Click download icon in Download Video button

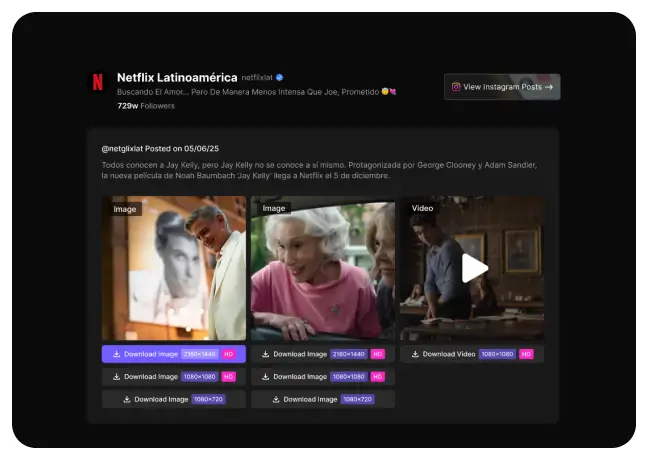pyautogui.click(x=415, y=354)
